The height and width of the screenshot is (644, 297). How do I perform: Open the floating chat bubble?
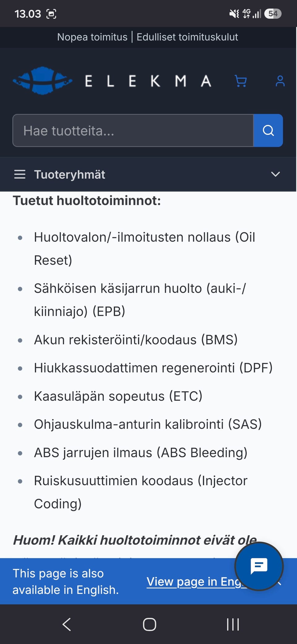click(x=259, y=566)
